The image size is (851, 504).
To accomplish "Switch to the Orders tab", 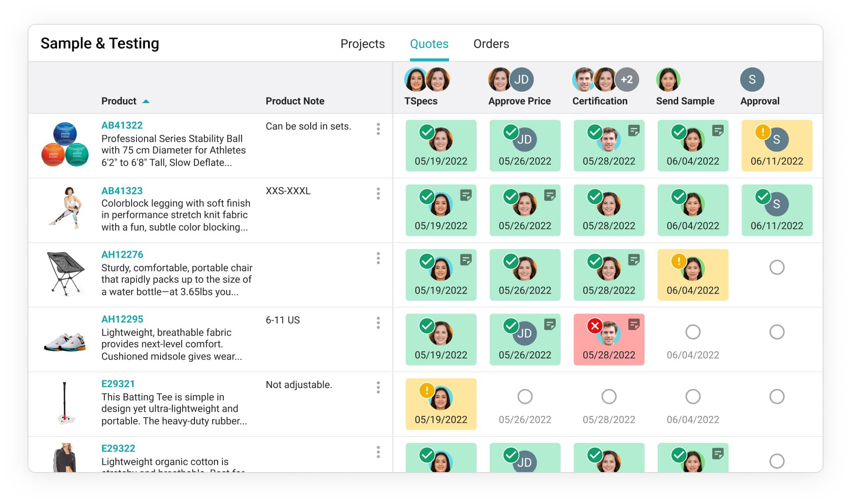I will pyautogui.click(x=491, y=44).
